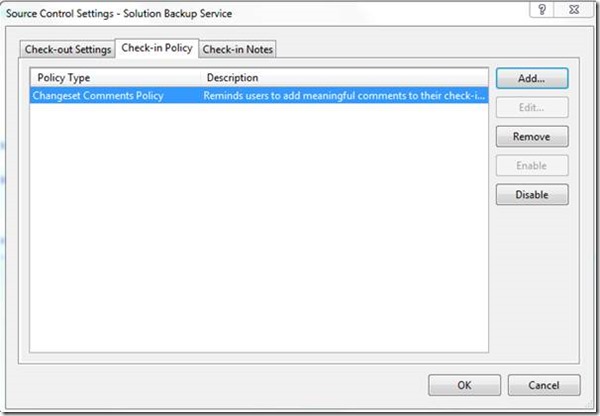Select the Check-in Policy tab
This screenshot has height=416, width=600.
pyautogui.click(x=157, y=48)
